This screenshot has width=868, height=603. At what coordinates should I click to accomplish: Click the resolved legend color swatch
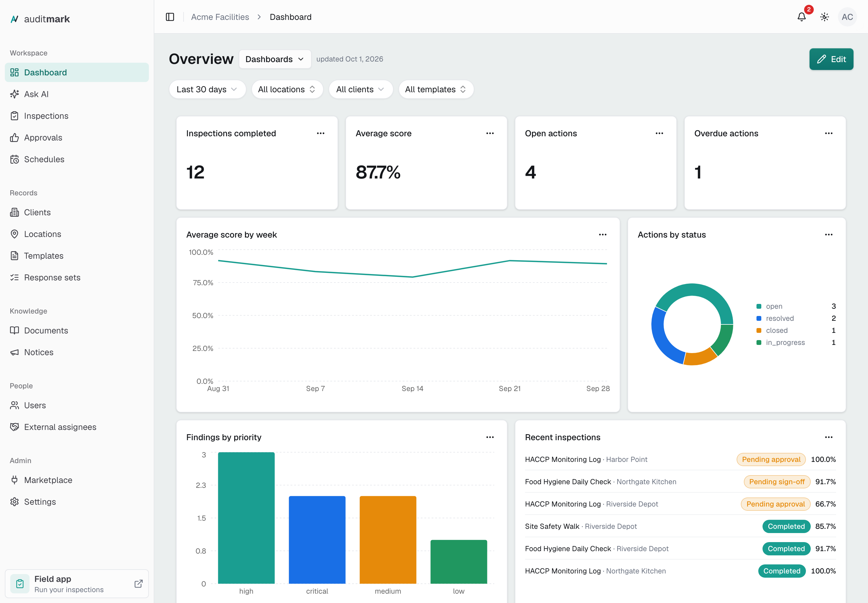[759, 318]
